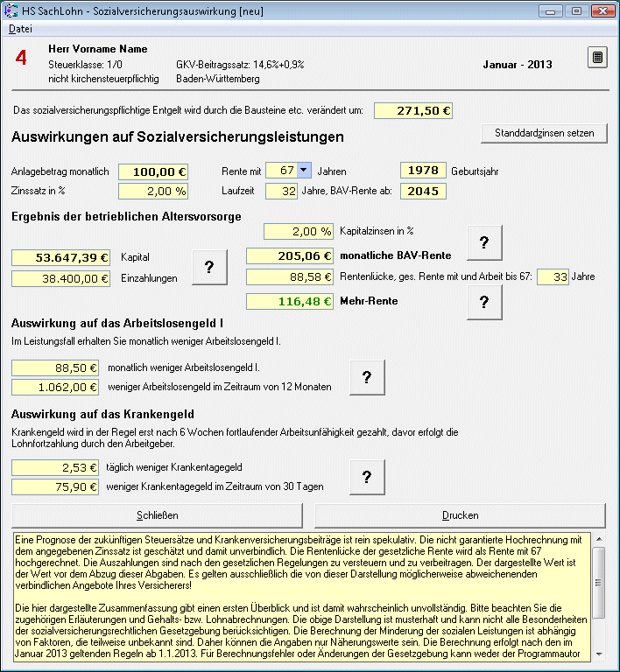Show help for Arbeitslosengeld I effect

(367, 377)
